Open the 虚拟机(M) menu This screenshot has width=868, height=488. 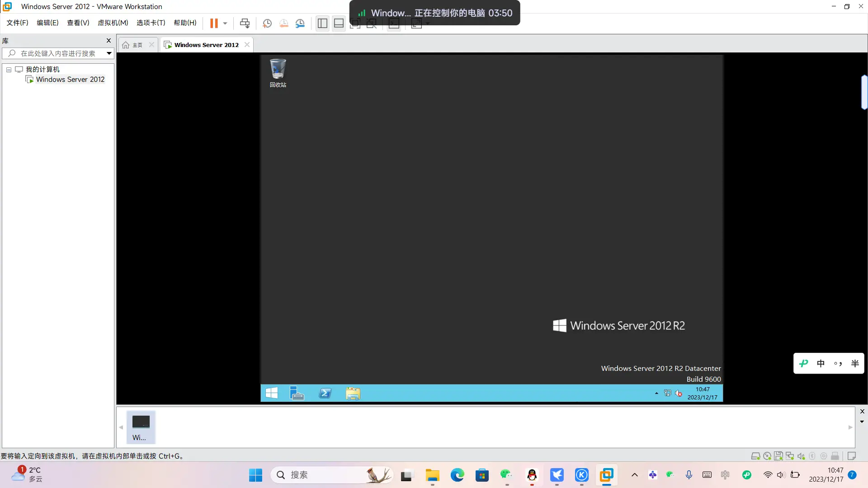tap(113, 23)
